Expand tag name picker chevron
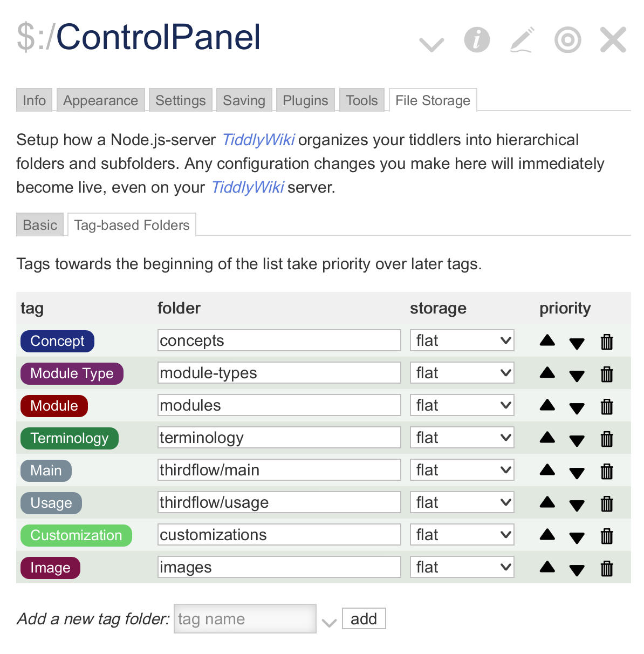The image size is (644, 654). (x=329, y=623)
